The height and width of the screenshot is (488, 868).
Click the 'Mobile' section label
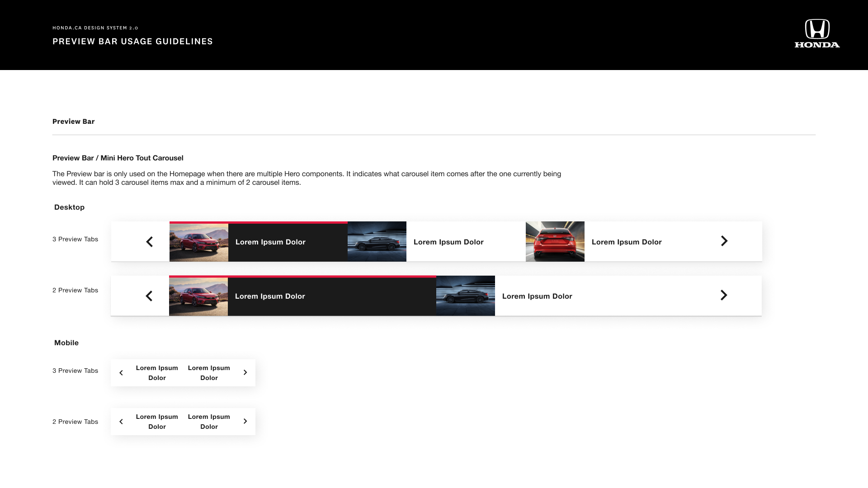tap(66, 343)
